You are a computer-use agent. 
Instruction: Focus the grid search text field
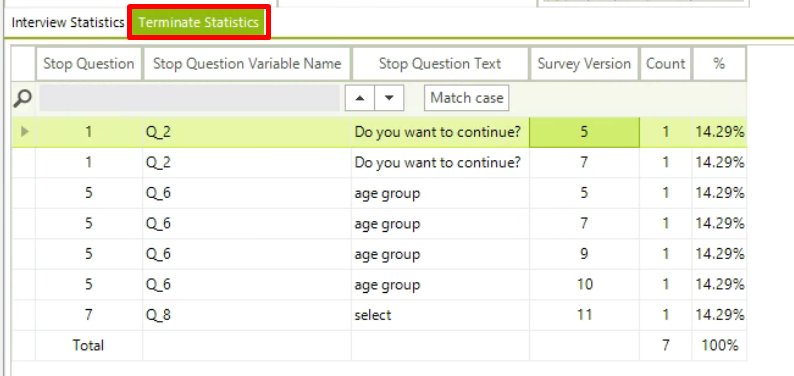(x=189, y=98)
